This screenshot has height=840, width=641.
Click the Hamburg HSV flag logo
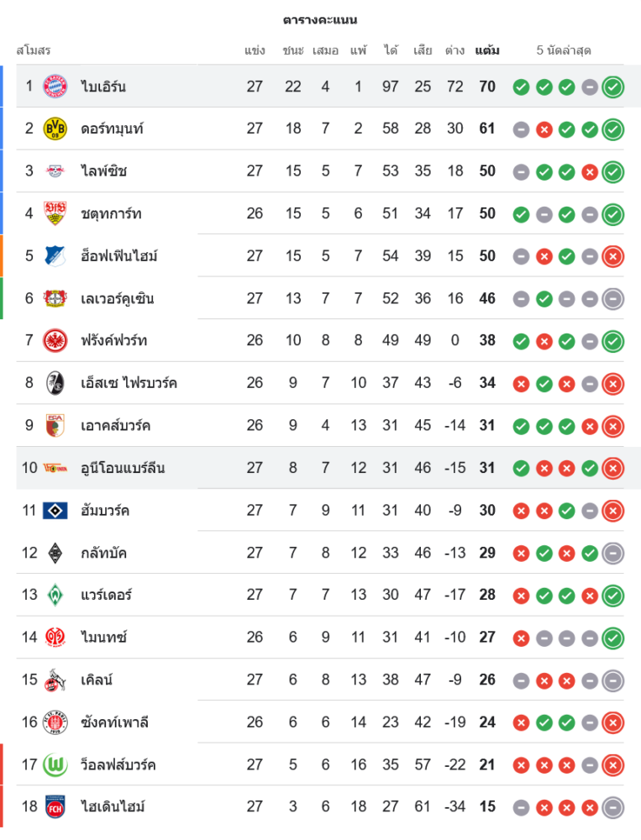tap(55, 510)
